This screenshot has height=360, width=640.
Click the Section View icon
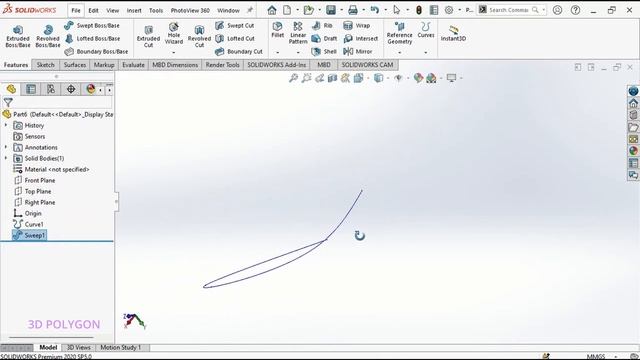[x=332, y=78]
